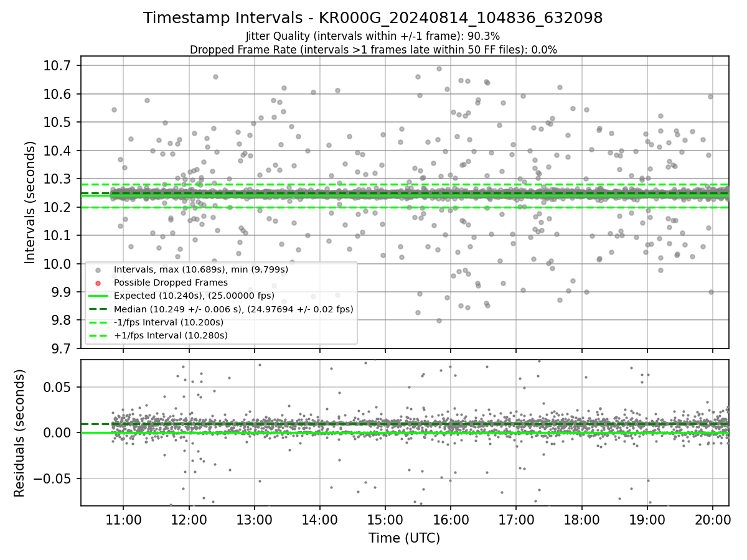Click the x-axis tick label '17:00'

tap(516, 520)
